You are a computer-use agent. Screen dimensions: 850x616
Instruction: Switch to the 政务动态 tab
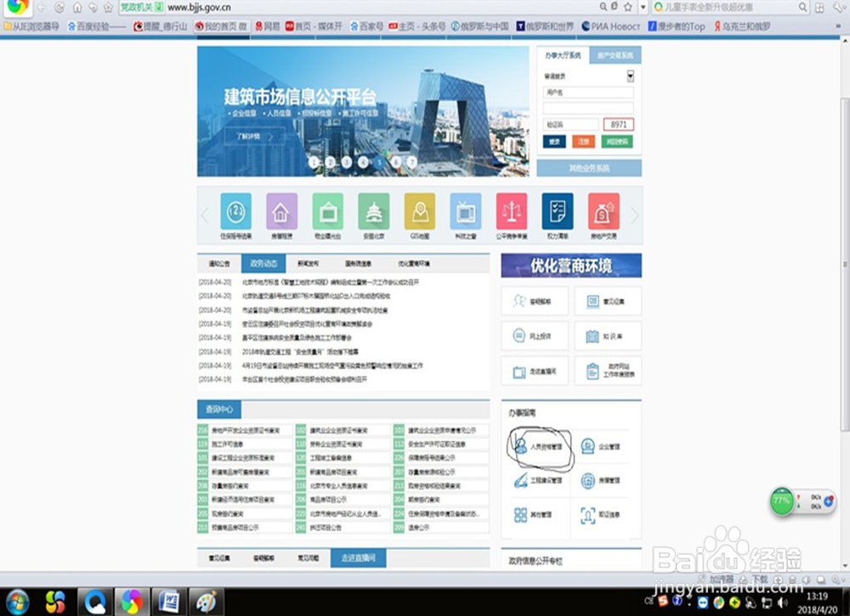pyautogui.click(x=263, y=263)
